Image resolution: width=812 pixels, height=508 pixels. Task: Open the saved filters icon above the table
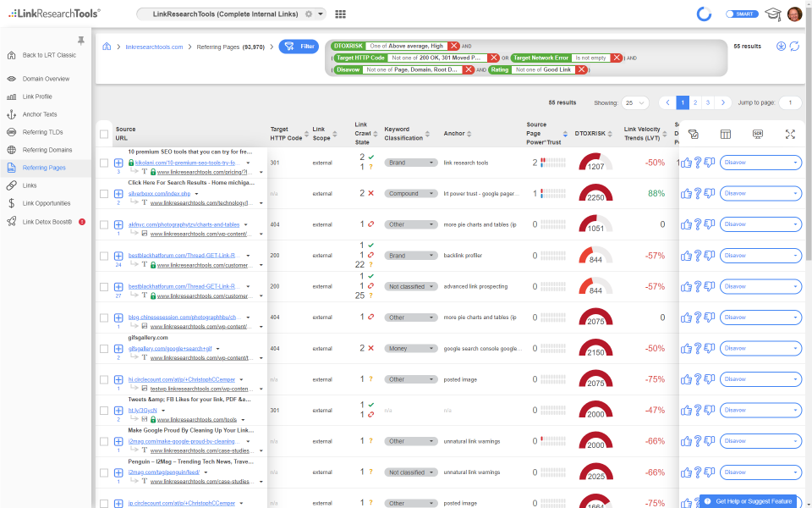693,134
